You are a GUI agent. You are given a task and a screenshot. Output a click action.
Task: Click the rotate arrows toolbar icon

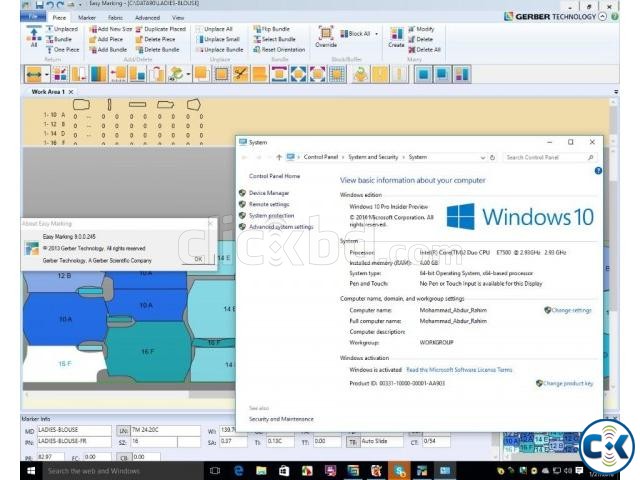[x=176, y=74]
